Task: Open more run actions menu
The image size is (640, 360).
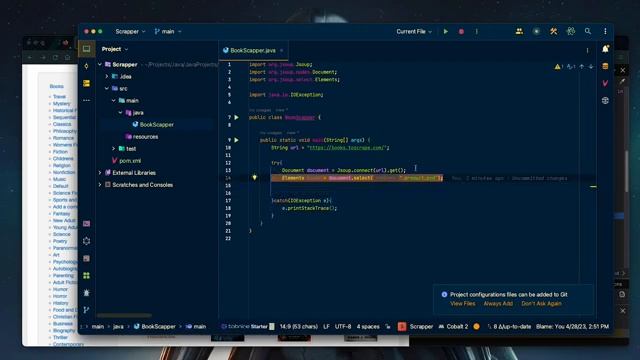Action: (x=476, y=31)
